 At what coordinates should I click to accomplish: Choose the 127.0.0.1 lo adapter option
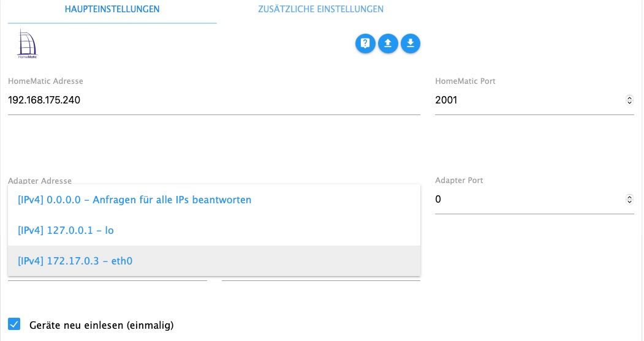coord(66,230)
